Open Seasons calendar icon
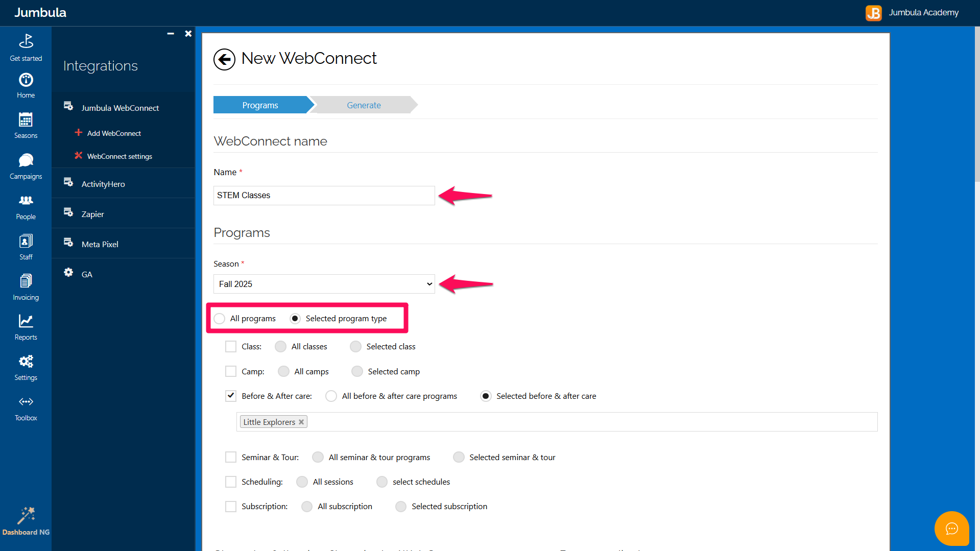 [x=26, y=119]
